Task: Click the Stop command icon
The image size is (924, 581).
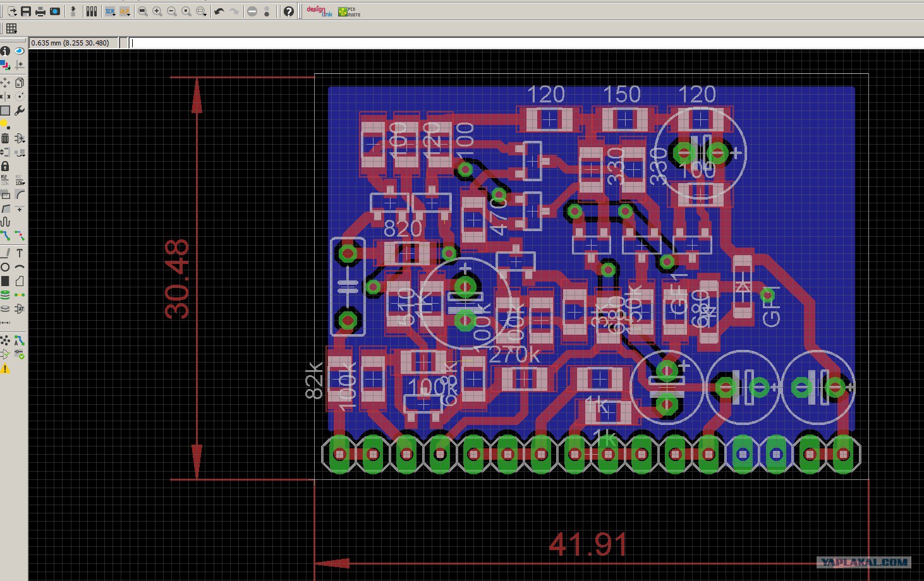Action: [x=252, y=11]
